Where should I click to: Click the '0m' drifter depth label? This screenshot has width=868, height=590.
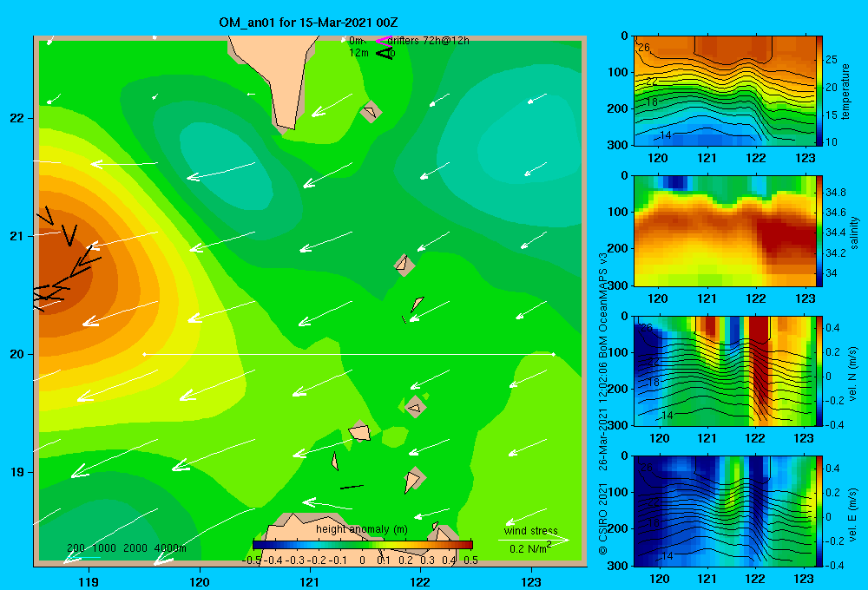click(x=356, y=41)
